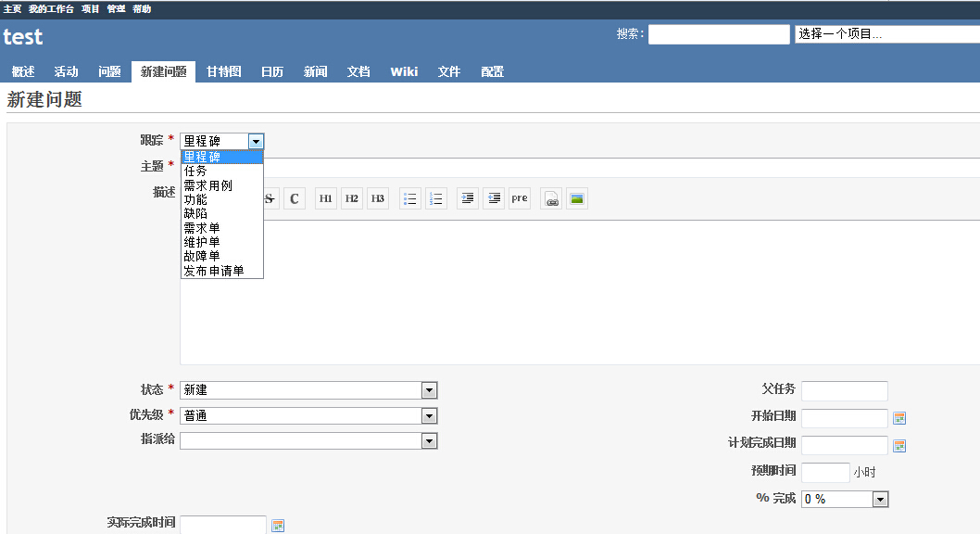Select 缺陷 from the tracker dropdown list
Image resolution: width=980 pixels, height=534 pixels.
coord(195,213)
